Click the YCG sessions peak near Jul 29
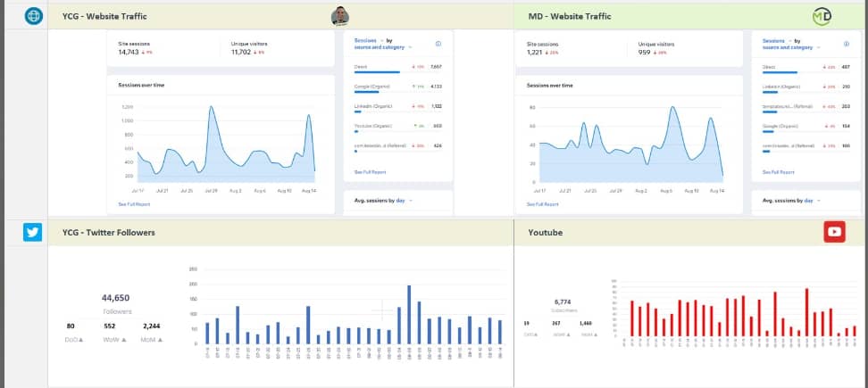The image size is (868, 388). click(x=211, y=107)
